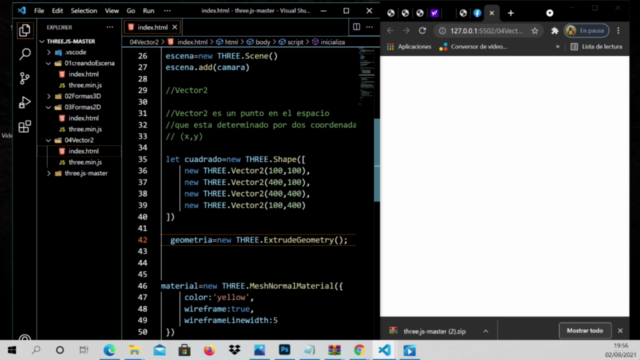Open Google Chrome from taskbar
This screenshot has height=360, width=640.
pos(359,350)
